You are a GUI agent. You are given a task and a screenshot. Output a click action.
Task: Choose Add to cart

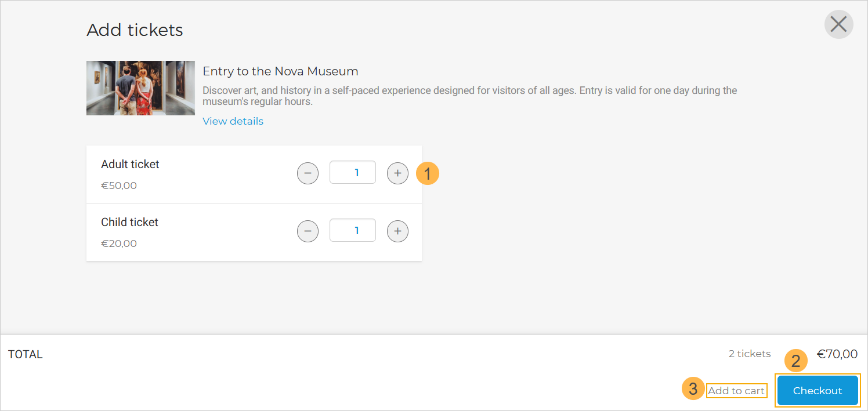[x=736, y=391]
